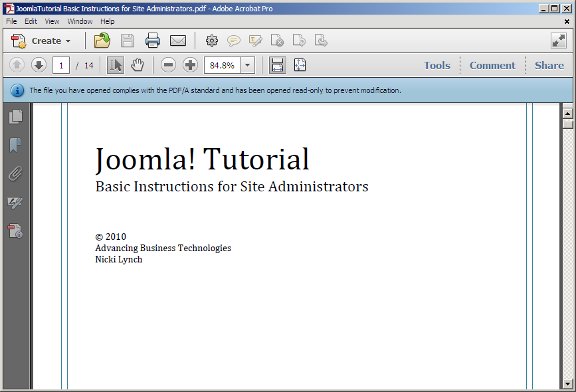Open the View menu
Viewport: 576px width, 392px height.
(x=52, y=21)
